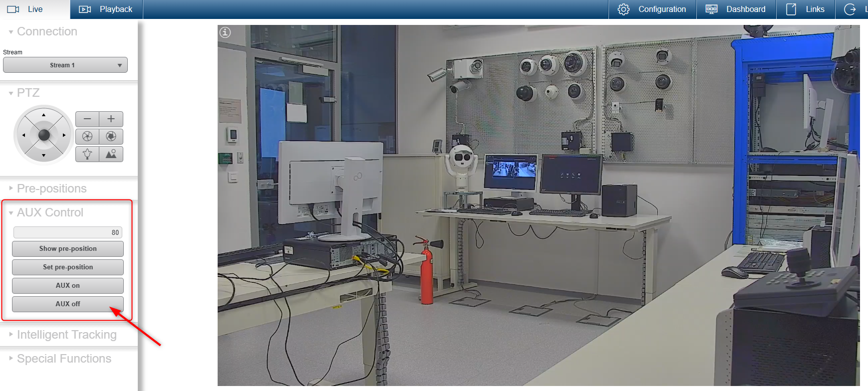868x391 pixels.
Task: Open the Stream 1 dropdown
Action: (65, 65)
